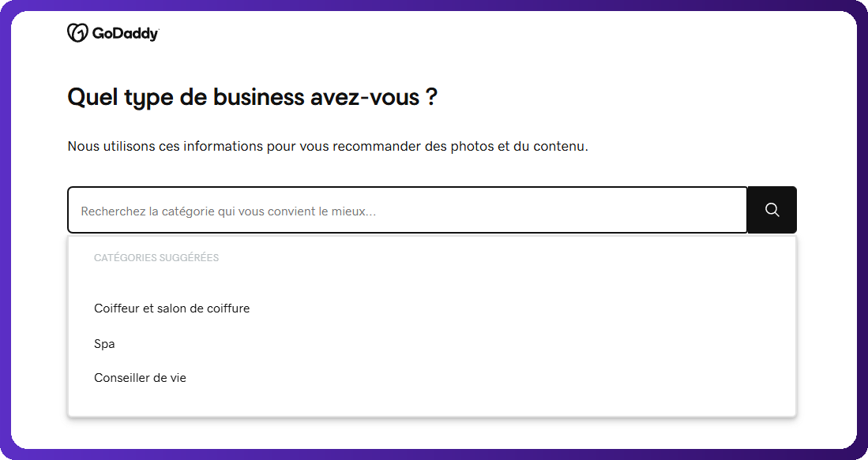
Task: Choose the Spa category suggestion
Action: click(104, 344)
